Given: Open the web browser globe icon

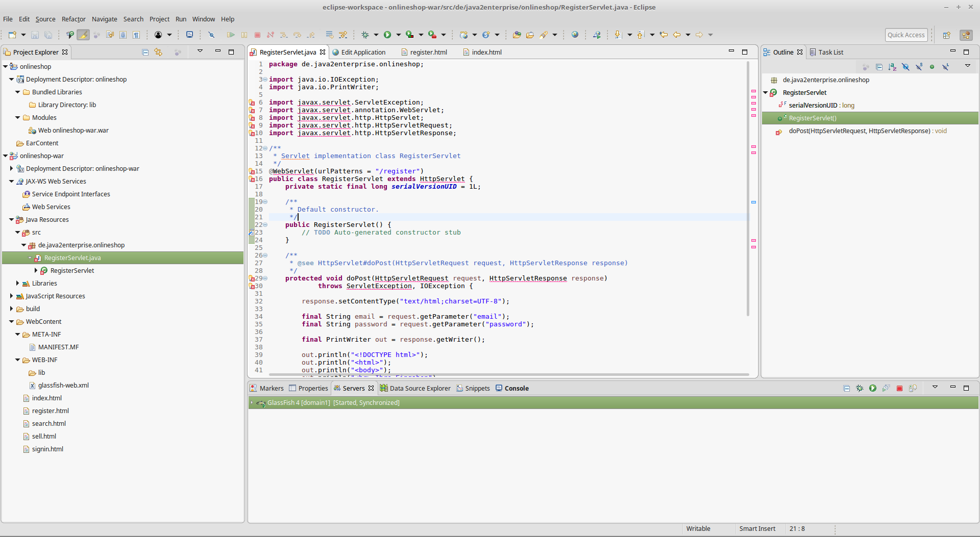Looking at the screenshot, I should coord(575,35).
